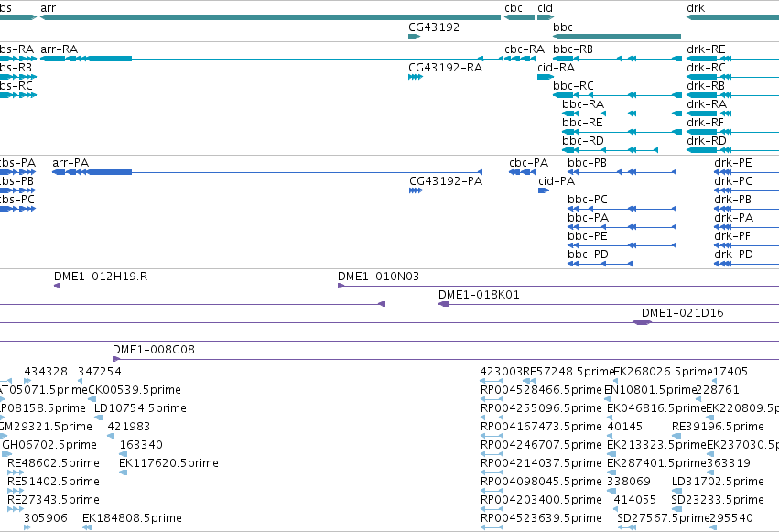Select clone DME1-008G08
The width and height of the screenshot is (779, 532).
coord(446,359)
